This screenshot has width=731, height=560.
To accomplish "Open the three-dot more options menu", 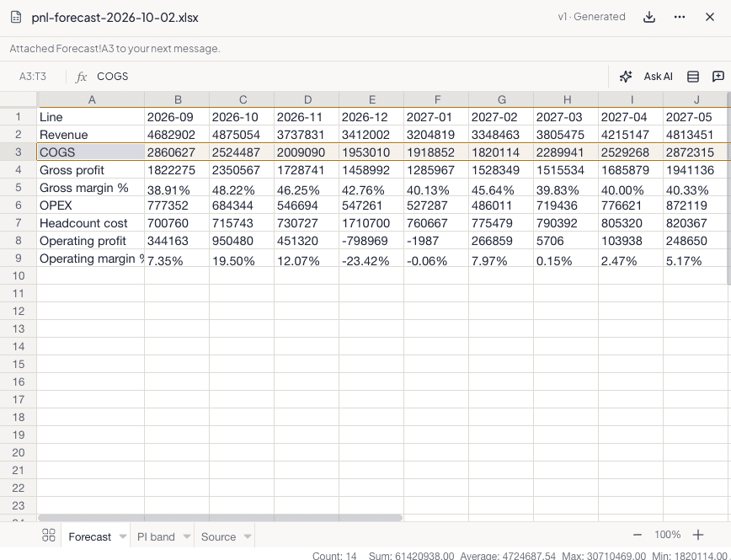I will point(680,17).
